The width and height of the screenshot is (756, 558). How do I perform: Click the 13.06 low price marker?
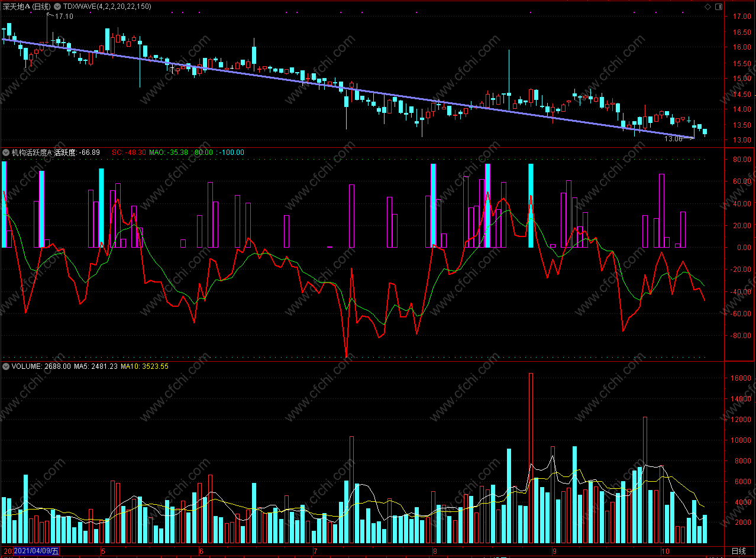pos(673,139)
